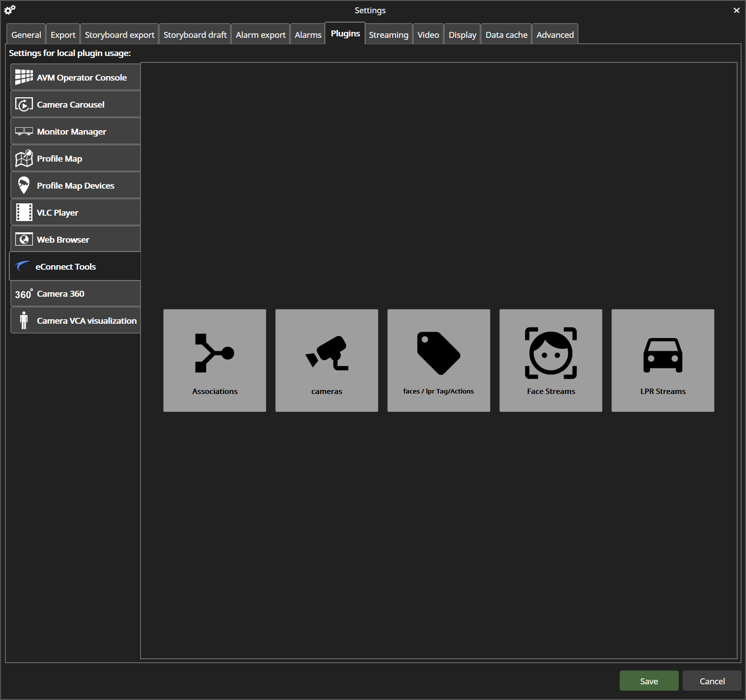This screenshot has width=746, height=700.
Task: Select the Camera Carousel plugin
Action: coord(75,104)
